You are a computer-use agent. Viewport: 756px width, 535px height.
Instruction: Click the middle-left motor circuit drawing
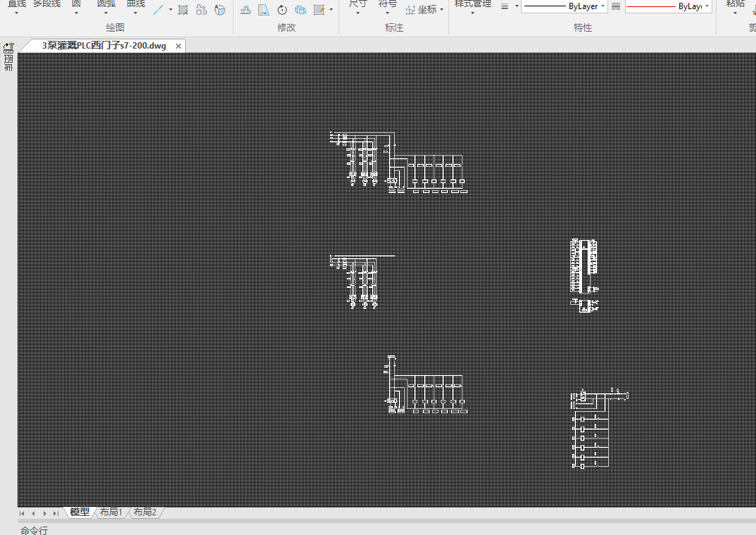[362, 282]
